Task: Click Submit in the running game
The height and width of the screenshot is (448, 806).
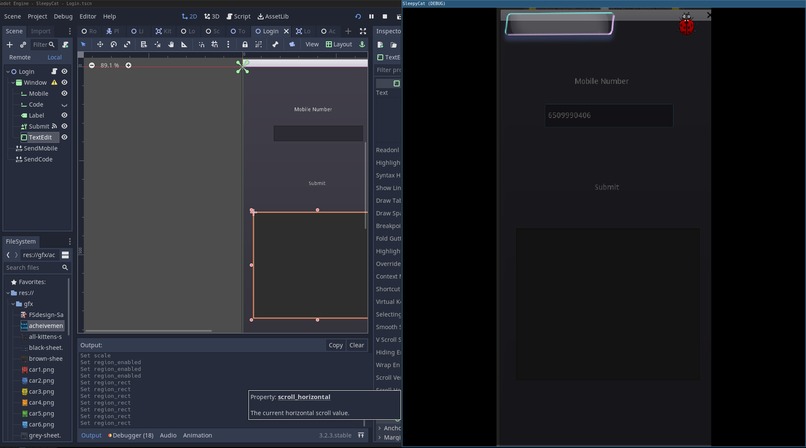Action: tap(607, 187)
